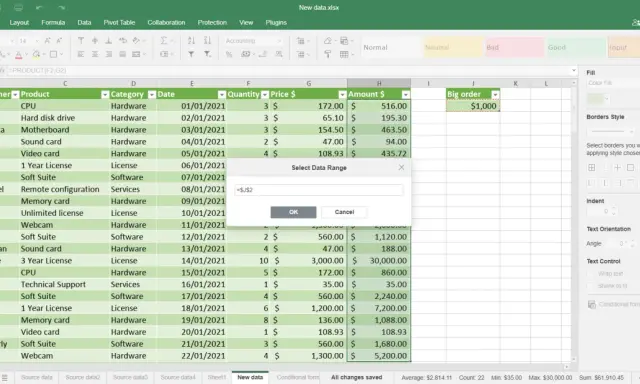Open Formula tab
The image size is (640, 384).
[x=53, y=22]
